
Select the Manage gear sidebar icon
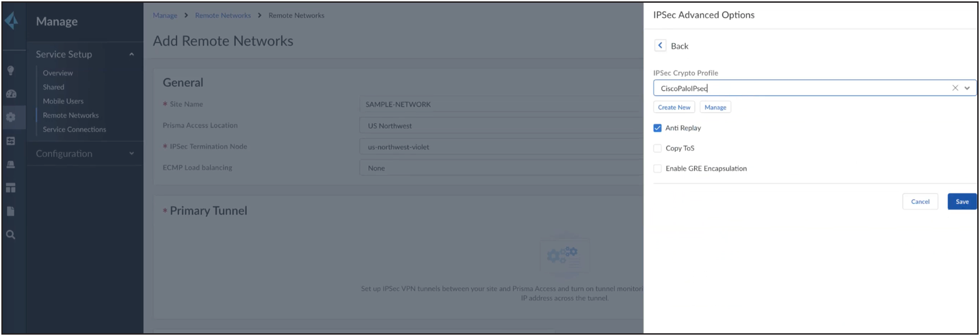pos(12,117)
